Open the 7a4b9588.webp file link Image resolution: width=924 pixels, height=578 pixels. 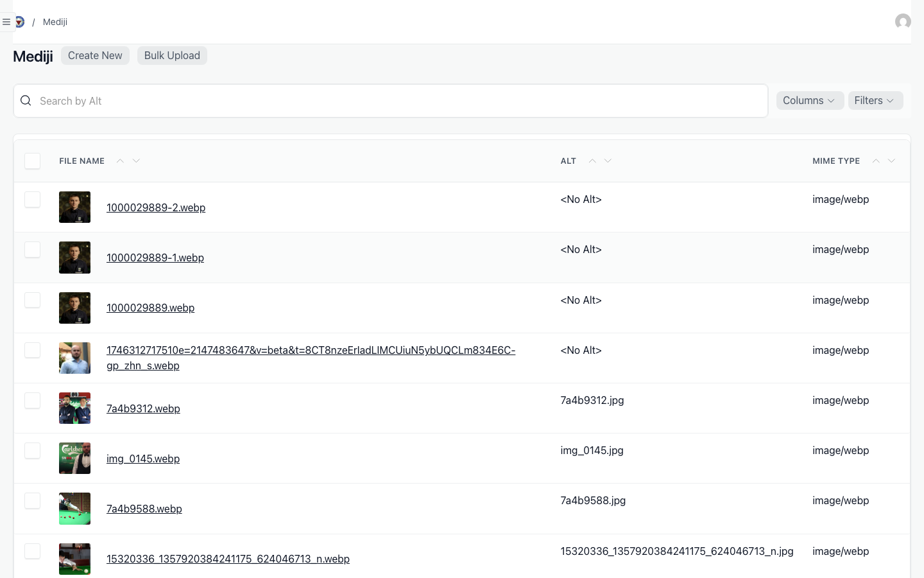click(144, 509)
